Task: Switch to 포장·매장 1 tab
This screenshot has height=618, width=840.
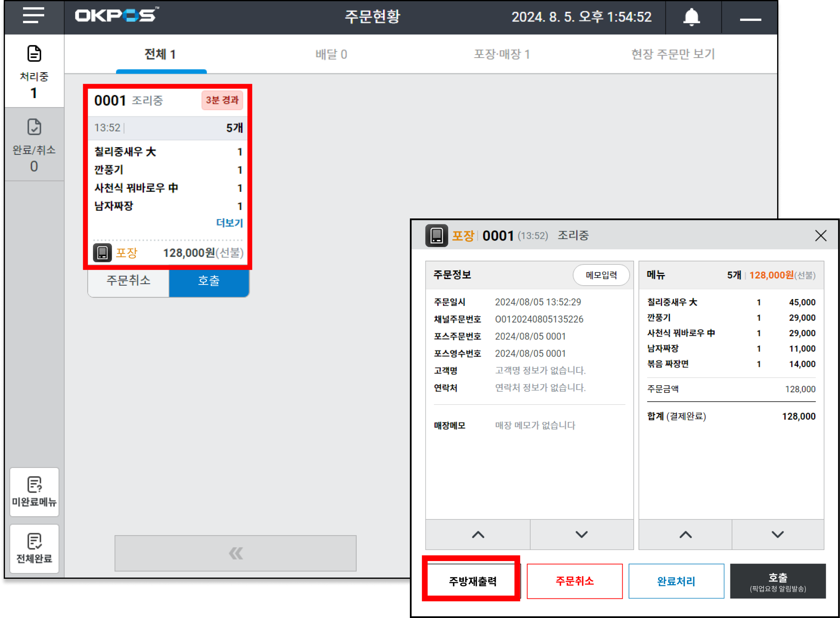Action: [501, 54]
